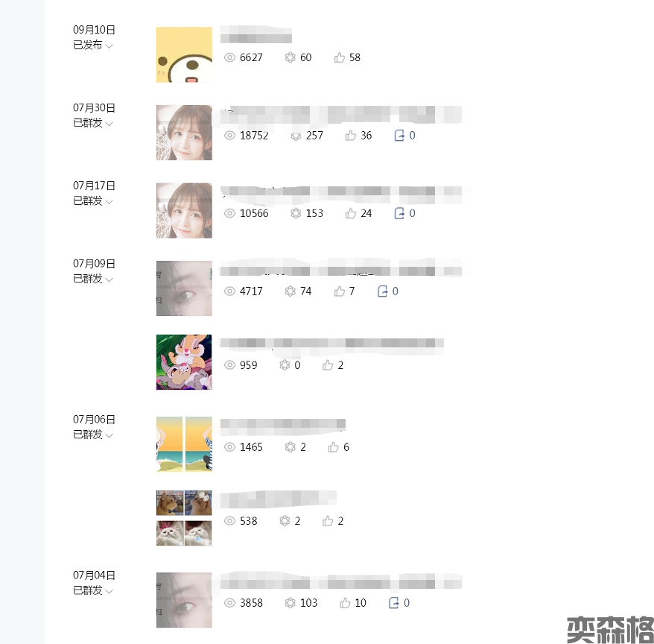
Task: Click the share icon on the 3858-view post
Action: click(394, 603)
